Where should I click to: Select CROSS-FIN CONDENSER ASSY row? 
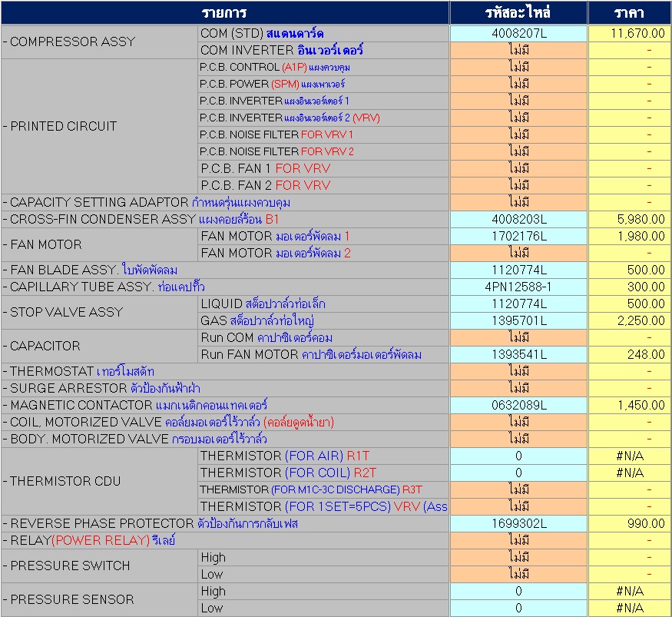click(x=225, y=220)
